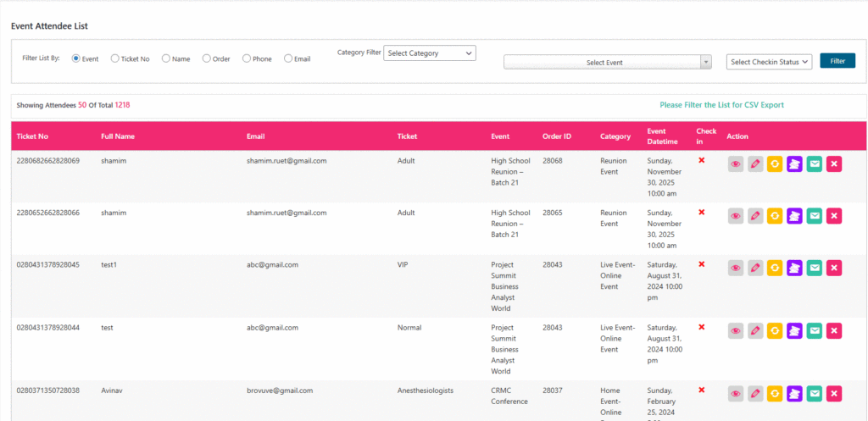Send email to attendee test1
The image size is (868, 421).
click(815, 268)
